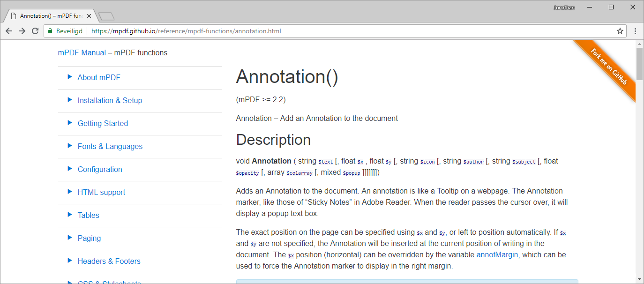This screenshot has width=644, height=284.
Task: Click the $icon parameter in the signature
Action: tap(427, 162)
